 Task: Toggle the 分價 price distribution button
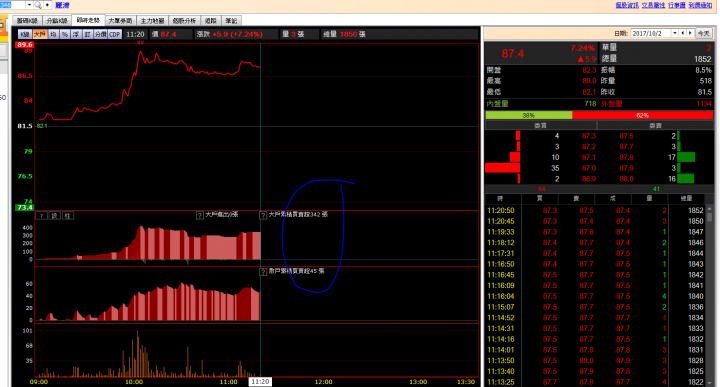100,34
